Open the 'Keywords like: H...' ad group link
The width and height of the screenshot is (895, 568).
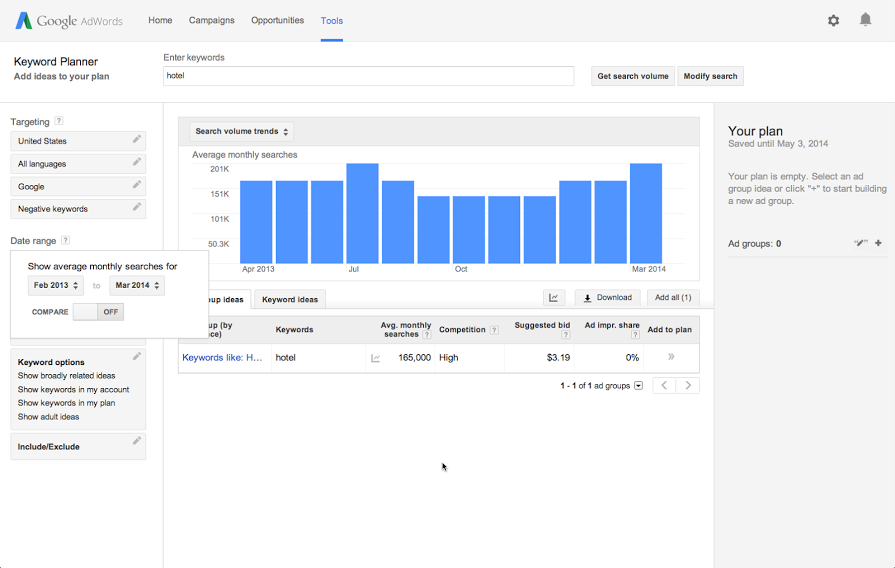pyautogui.click(x=222, y=357)
